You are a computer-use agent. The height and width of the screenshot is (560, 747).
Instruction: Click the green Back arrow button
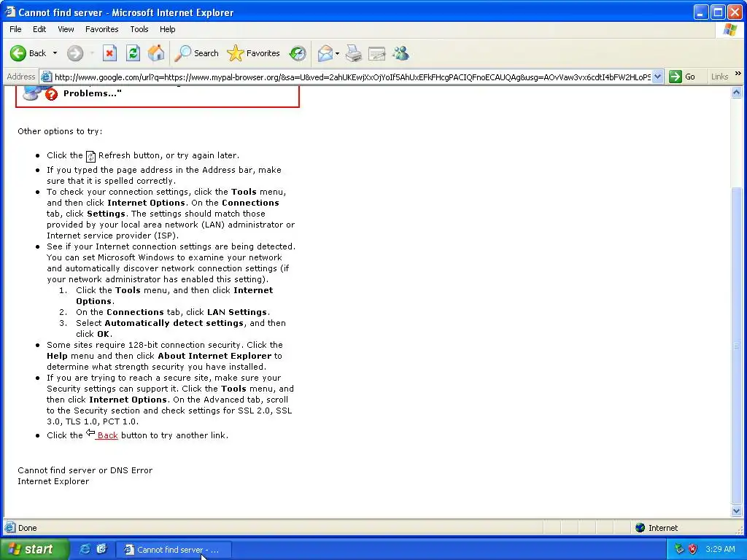[x=18, y=53]
